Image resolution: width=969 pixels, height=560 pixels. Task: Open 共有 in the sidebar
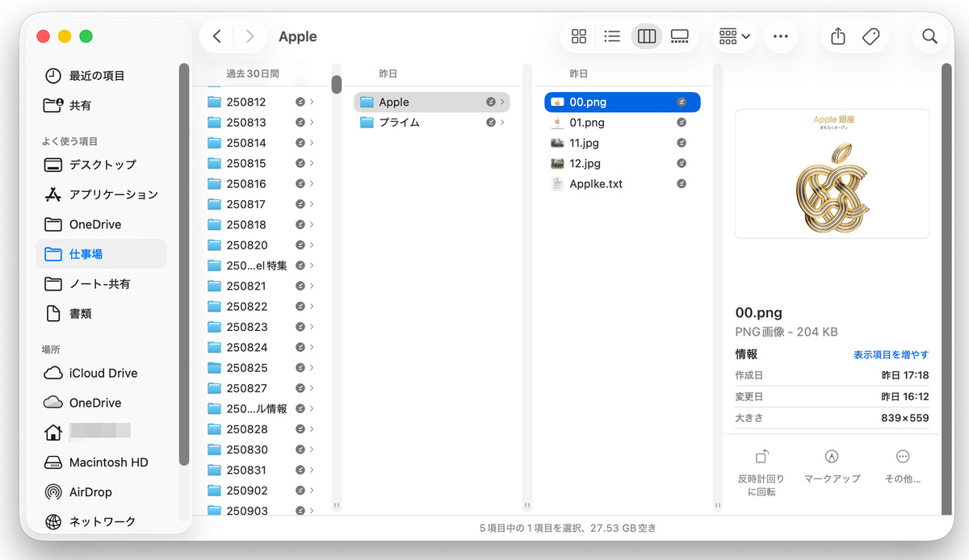pos(101,106)
